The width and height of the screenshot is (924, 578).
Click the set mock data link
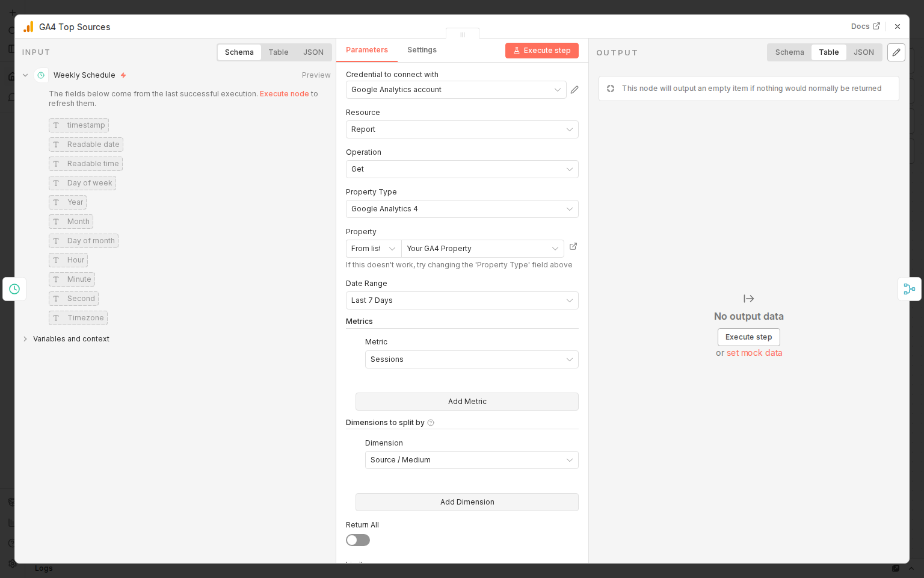point(754,353)
